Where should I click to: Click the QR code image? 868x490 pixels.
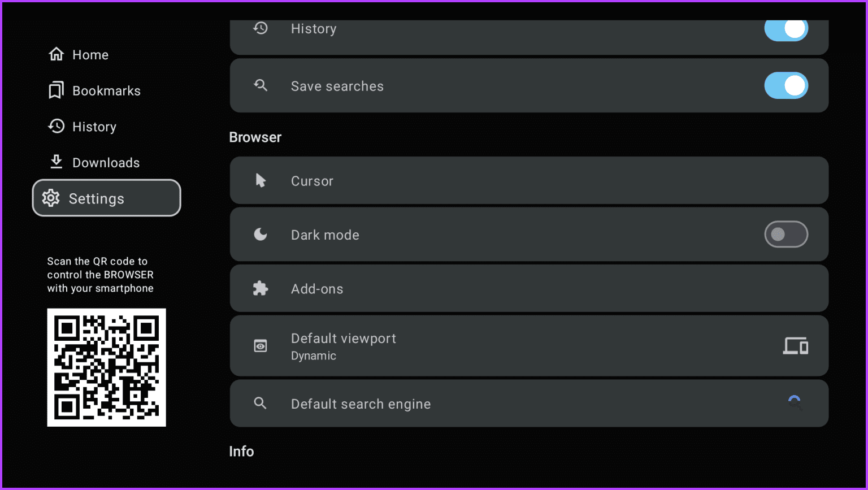(x=106, y=367)
